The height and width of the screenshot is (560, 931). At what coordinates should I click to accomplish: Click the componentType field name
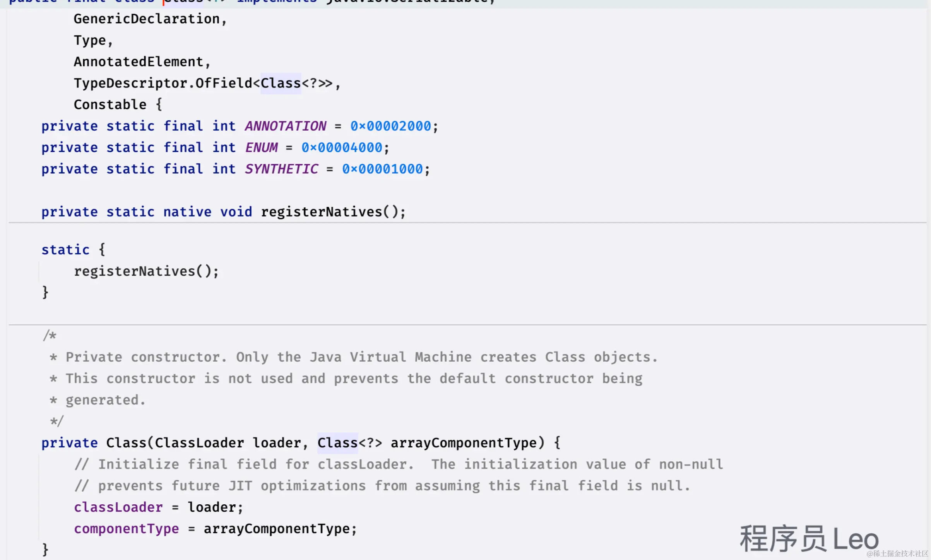tap(126, 529)
